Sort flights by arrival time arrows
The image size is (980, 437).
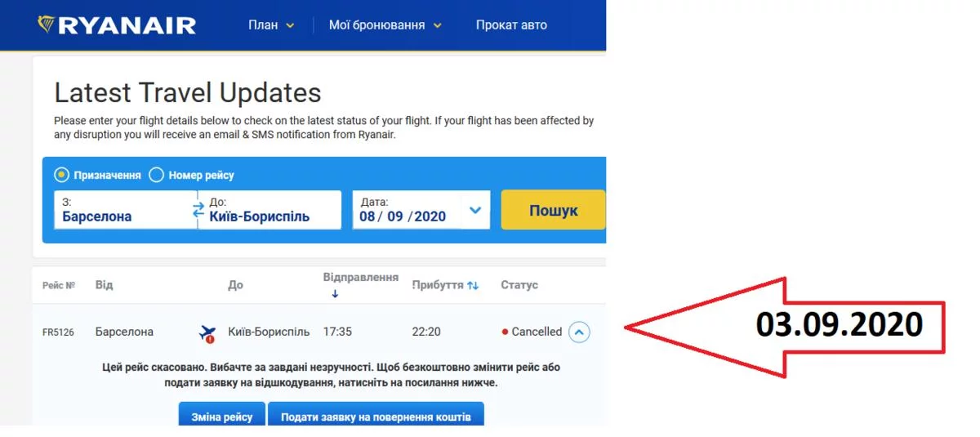pos(473,285)
